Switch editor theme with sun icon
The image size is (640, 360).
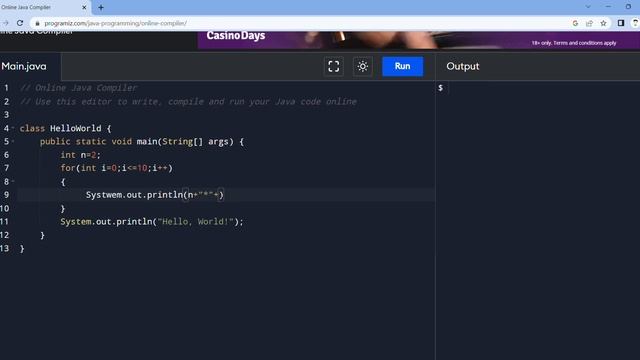362,67
